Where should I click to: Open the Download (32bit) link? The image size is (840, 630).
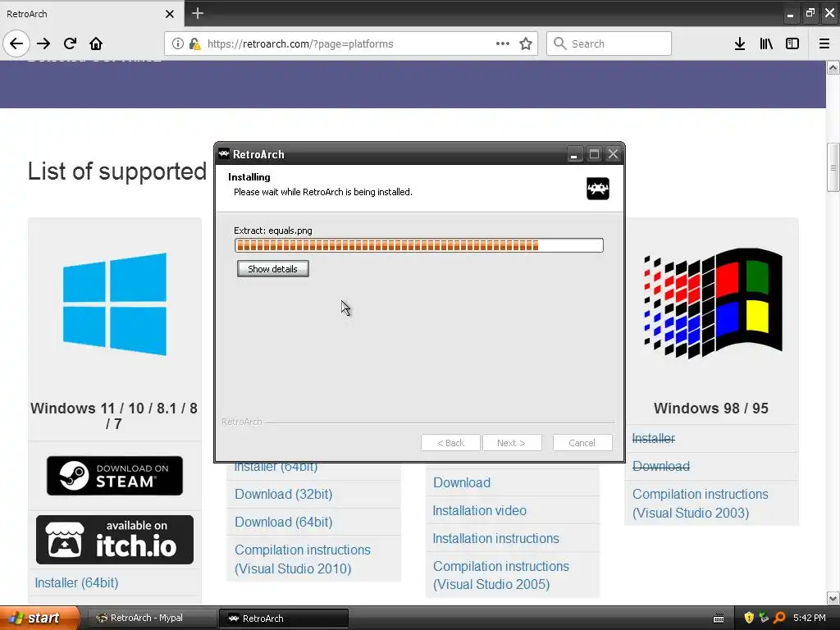283,494
